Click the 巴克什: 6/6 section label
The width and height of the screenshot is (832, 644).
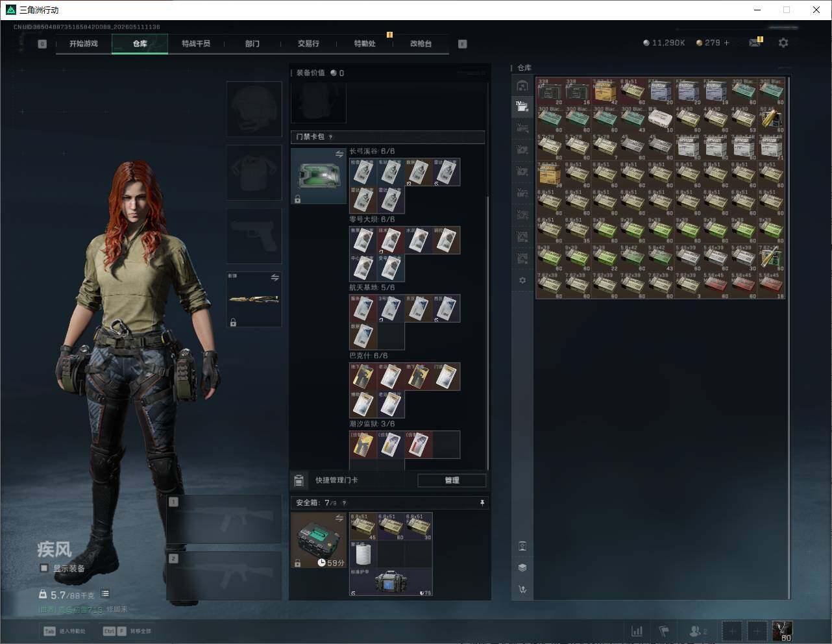click(x=369, y=356)
